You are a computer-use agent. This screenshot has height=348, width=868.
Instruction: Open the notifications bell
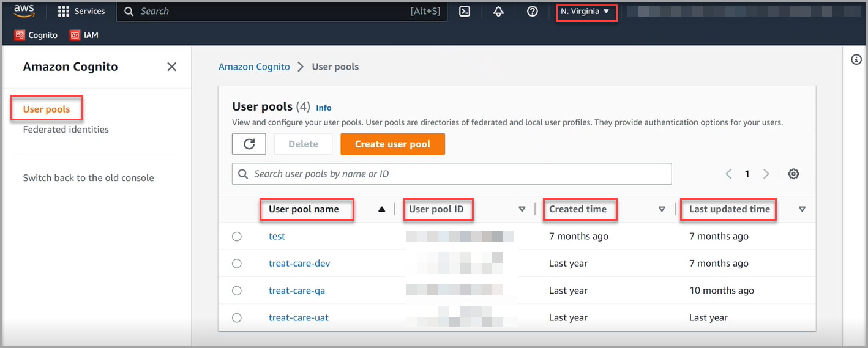498,11
